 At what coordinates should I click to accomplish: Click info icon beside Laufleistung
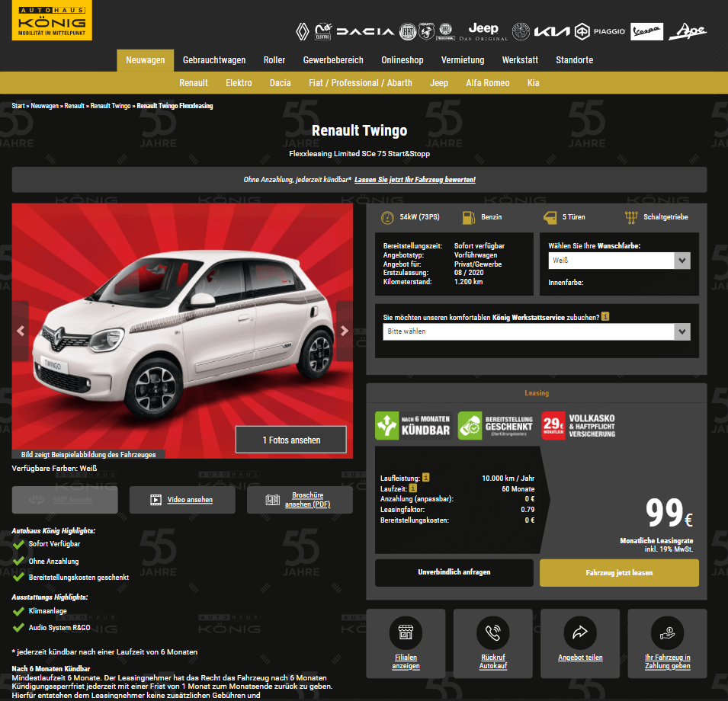[426, 478]
